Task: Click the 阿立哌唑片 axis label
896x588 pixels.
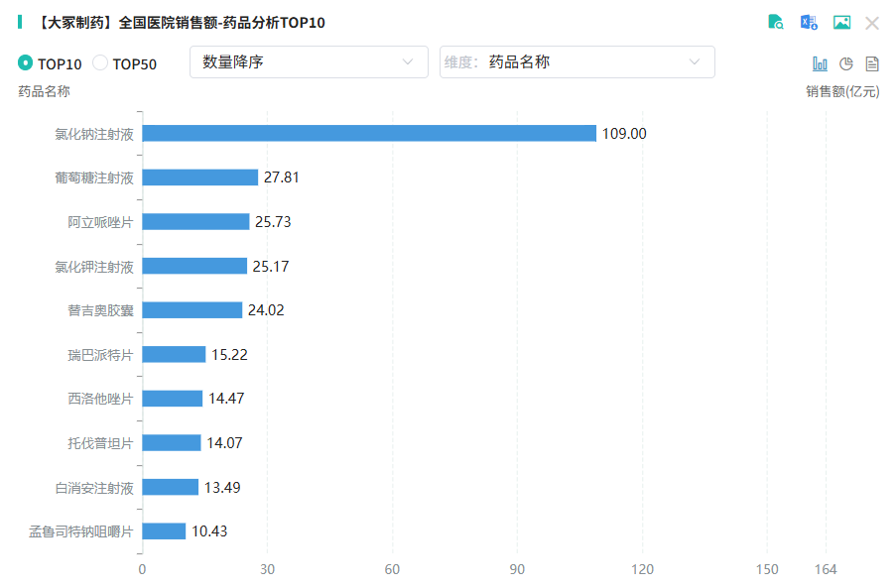Action: 100,222
